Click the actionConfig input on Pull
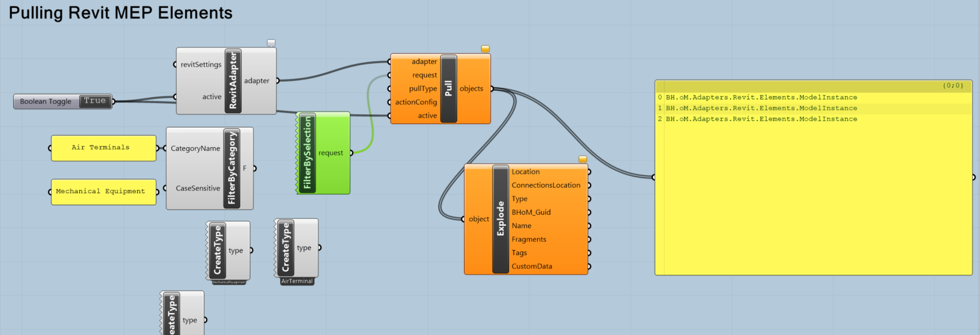 415,102
